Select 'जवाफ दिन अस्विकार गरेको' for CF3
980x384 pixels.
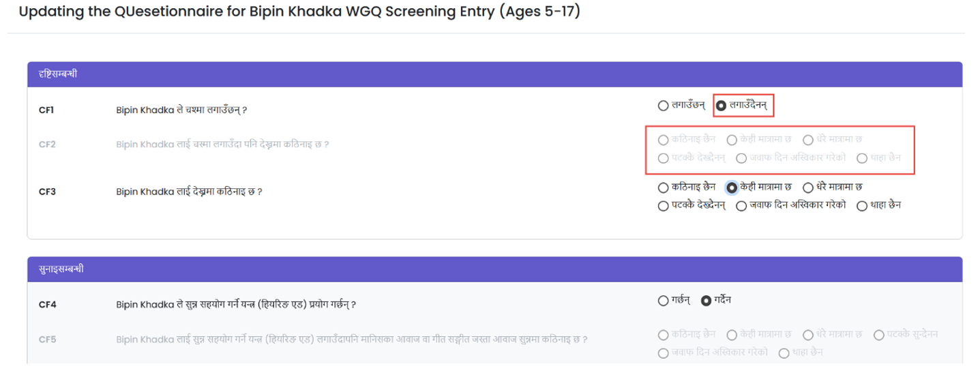click(741, 205)
